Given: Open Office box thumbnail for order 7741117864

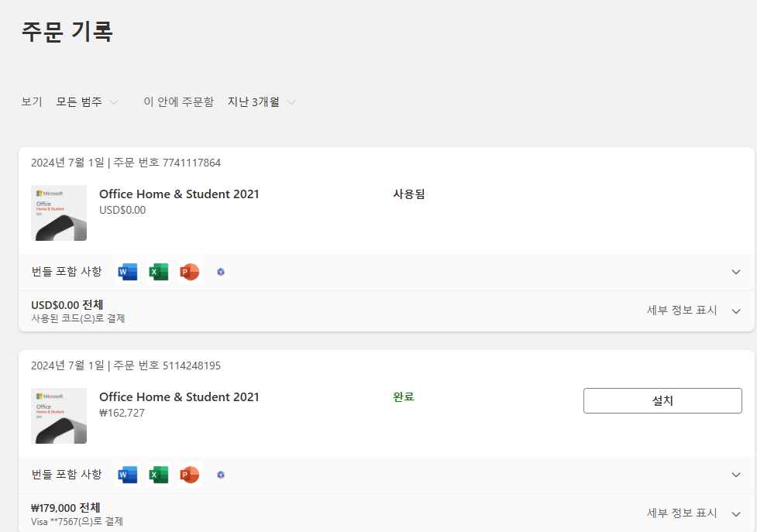Looking at the screenshot, I should (x=59, y=213).
